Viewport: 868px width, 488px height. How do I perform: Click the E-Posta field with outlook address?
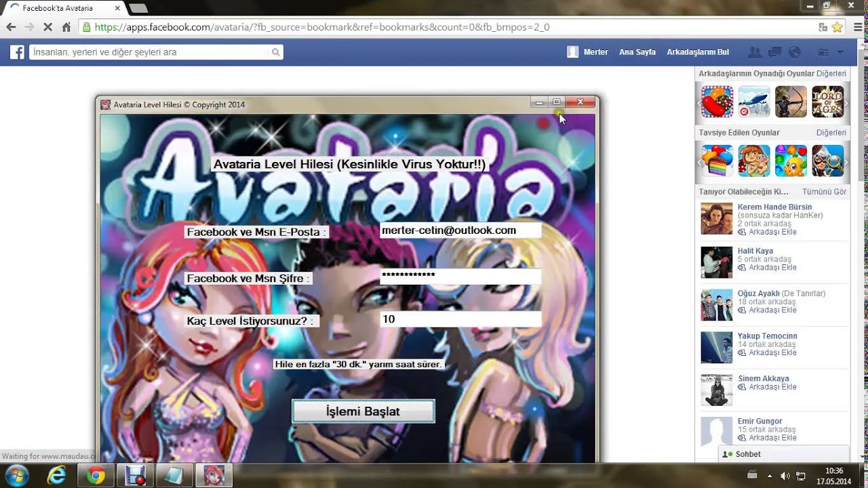coord(460,230)
